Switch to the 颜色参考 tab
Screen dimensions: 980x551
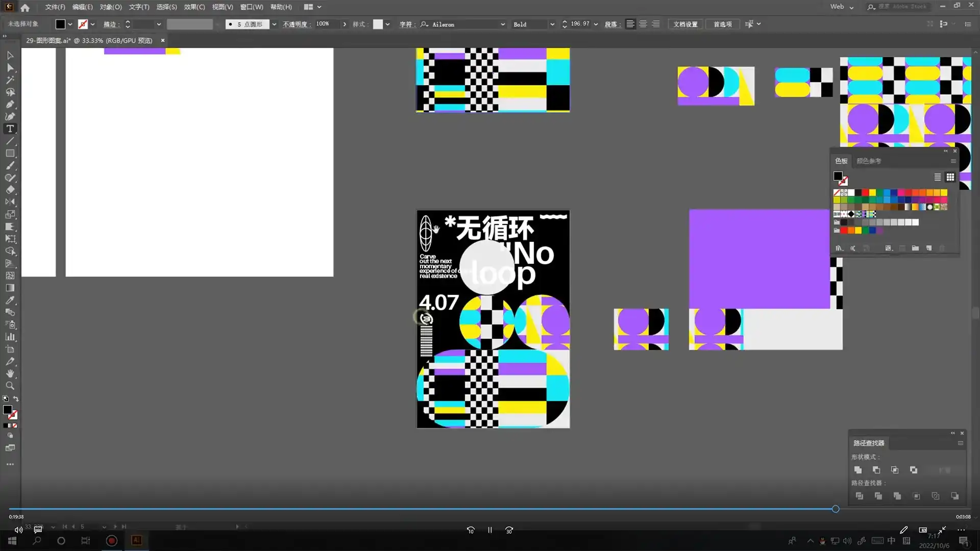[868, 161]
